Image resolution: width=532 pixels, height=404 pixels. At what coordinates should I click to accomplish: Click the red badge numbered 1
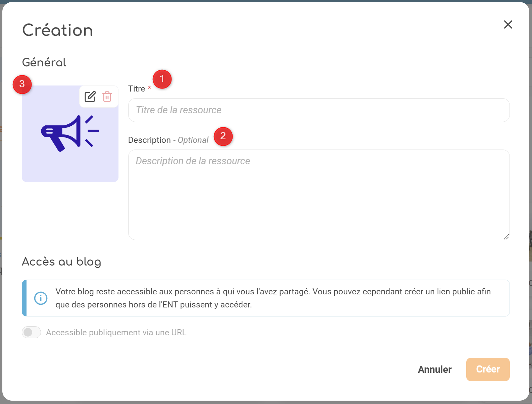click(x=162, y=79)
